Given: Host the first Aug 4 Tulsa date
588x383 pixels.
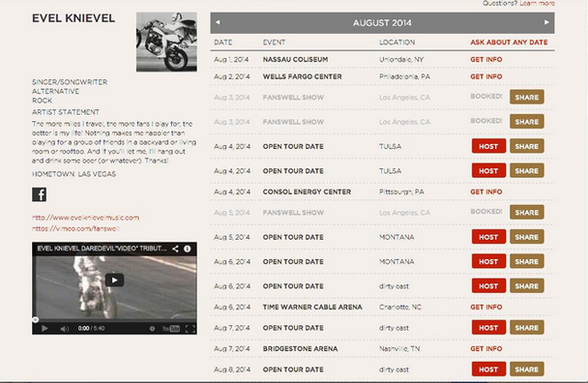Looking at the screenshot, I should (489, 146).
